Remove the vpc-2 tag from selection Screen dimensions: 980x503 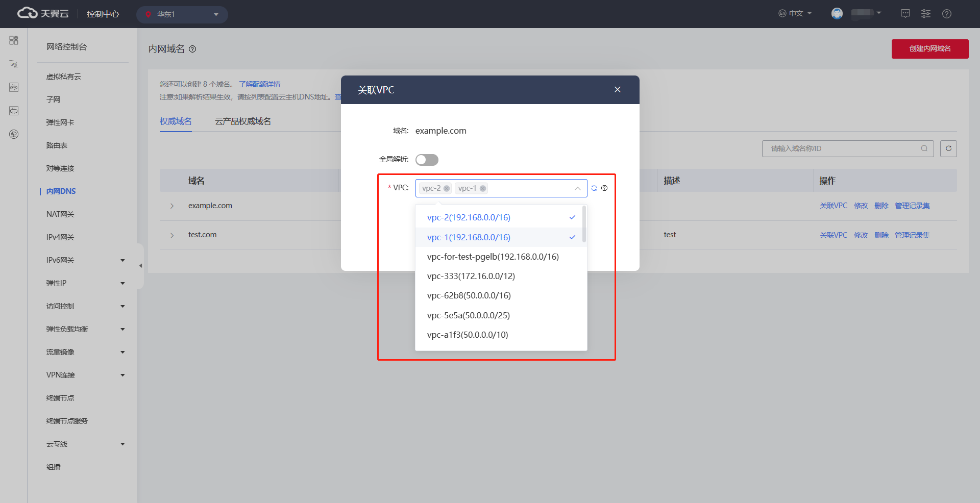point(447,188)
